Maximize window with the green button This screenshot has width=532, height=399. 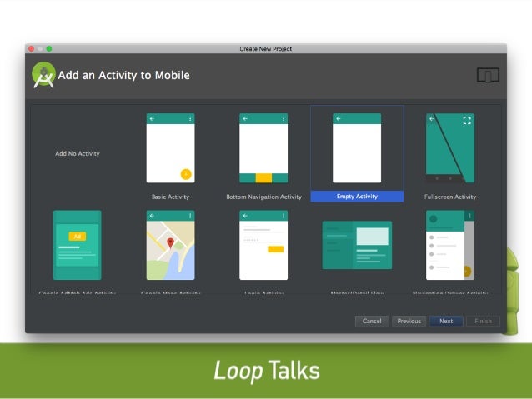tap(49, 49)
